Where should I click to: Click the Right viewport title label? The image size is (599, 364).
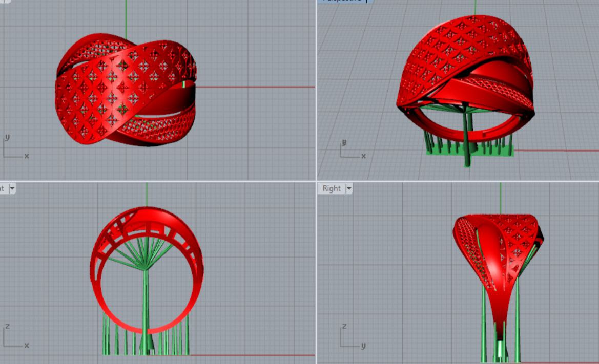coord(332,188)
